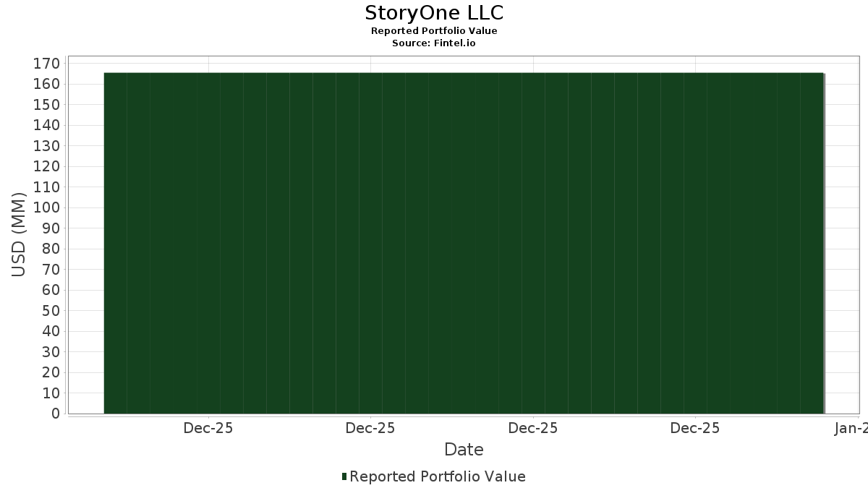Select the Date x-axis title
868x488 pixels.
pyautogui.click(x=464, y=450)
